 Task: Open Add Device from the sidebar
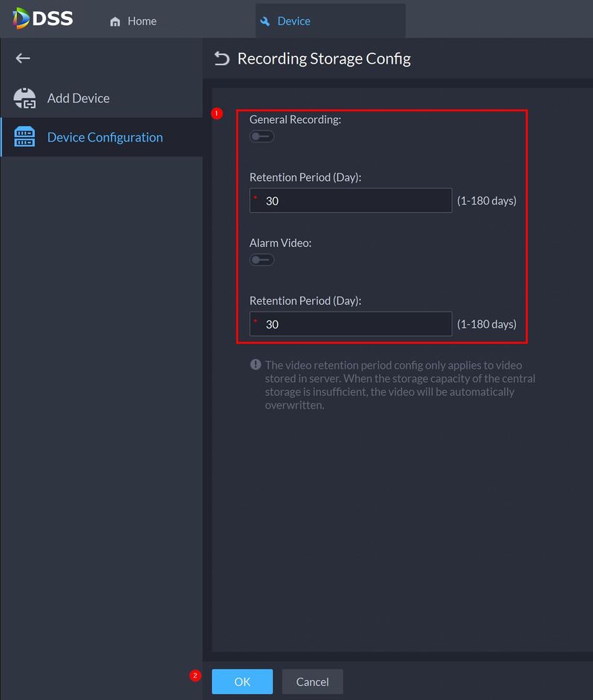point(79,98)
